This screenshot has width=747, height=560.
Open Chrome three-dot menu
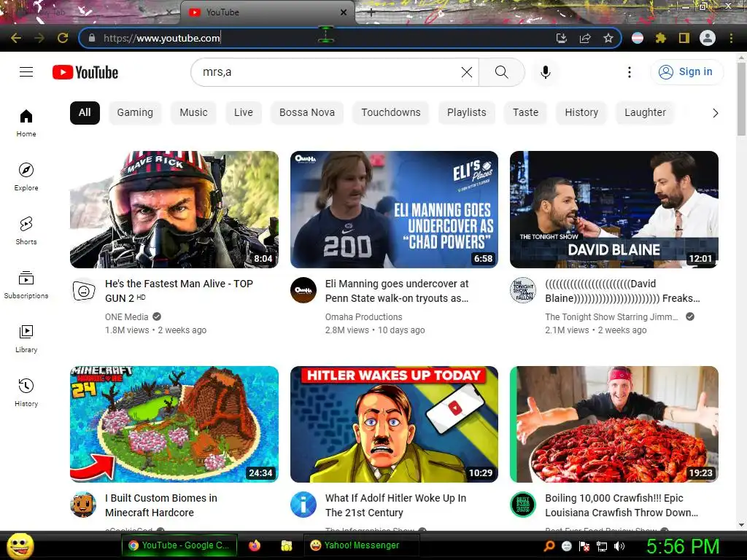pyautogui.click(x=731, y=38)
